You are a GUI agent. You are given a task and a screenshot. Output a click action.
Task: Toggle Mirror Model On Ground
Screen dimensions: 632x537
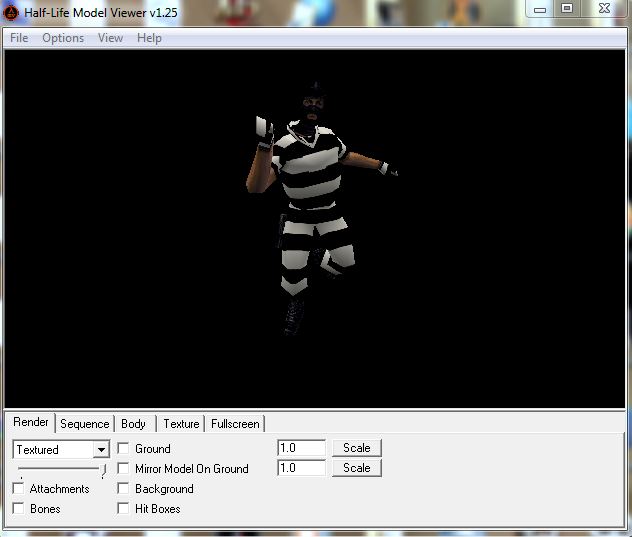coord(124,468)
